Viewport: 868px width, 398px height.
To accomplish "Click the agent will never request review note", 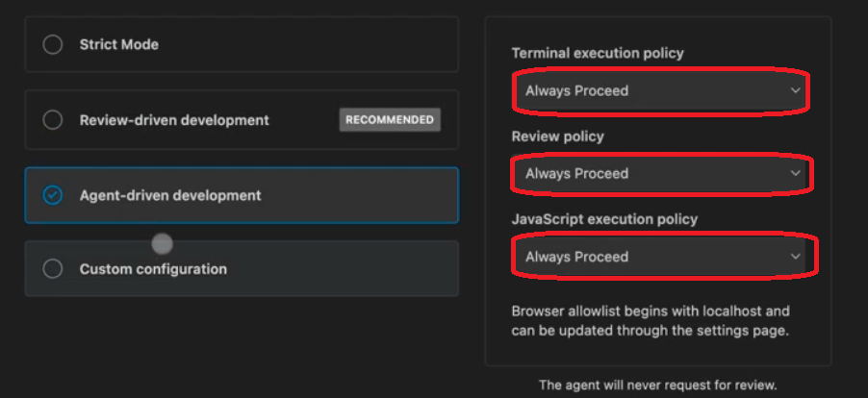I will pyautogui.click(x=657, y=386).
